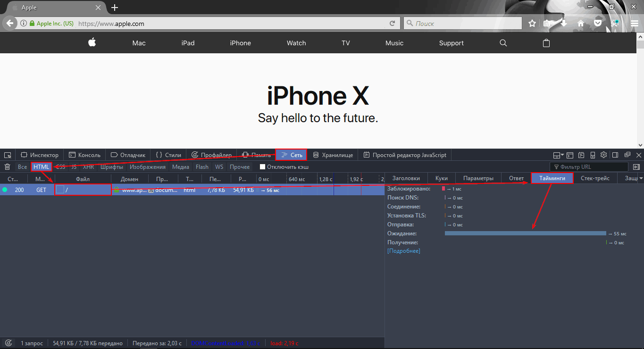This screenshot has width=644, height=349.
Task: Open the Firefox hamburger menu
Action: (x=635, y=24)
